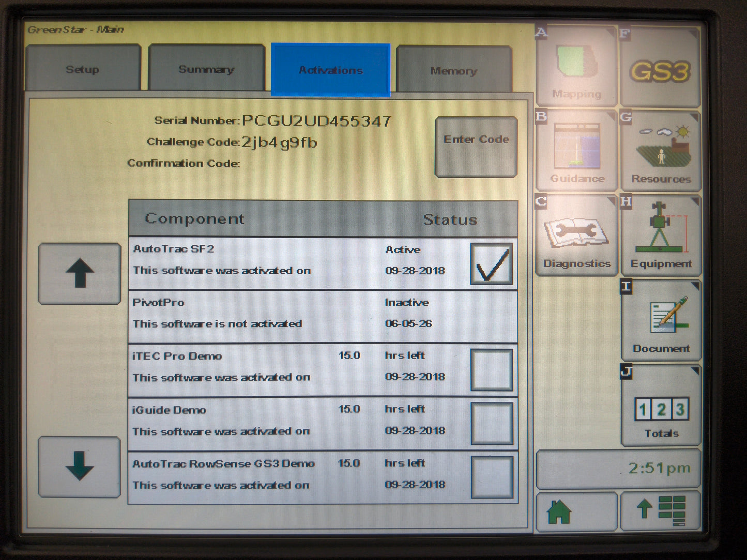This screenshot has height=560, width=747.
Task: Open the Totals softkey
Action: (x=661, y=406)
